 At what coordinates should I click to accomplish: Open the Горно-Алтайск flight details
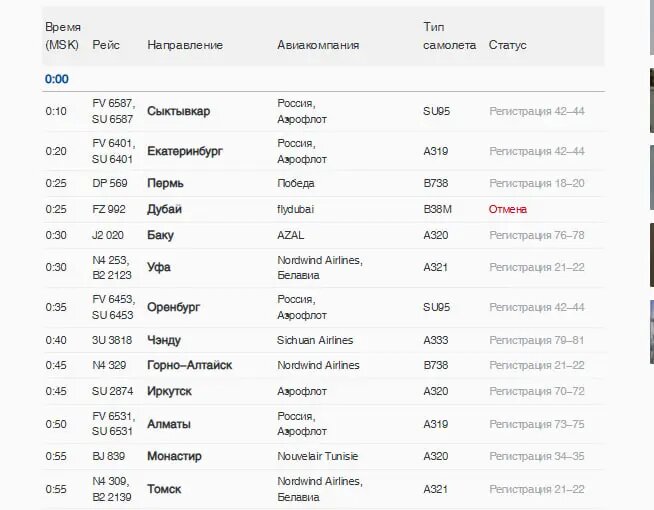pos(189,365)
